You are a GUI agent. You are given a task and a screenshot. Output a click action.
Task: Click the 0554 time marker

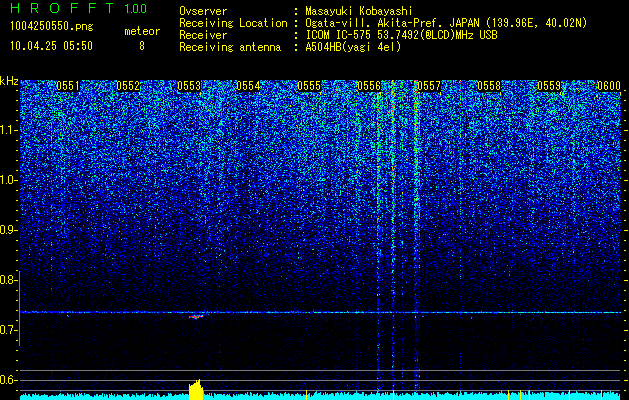(248, 86)
